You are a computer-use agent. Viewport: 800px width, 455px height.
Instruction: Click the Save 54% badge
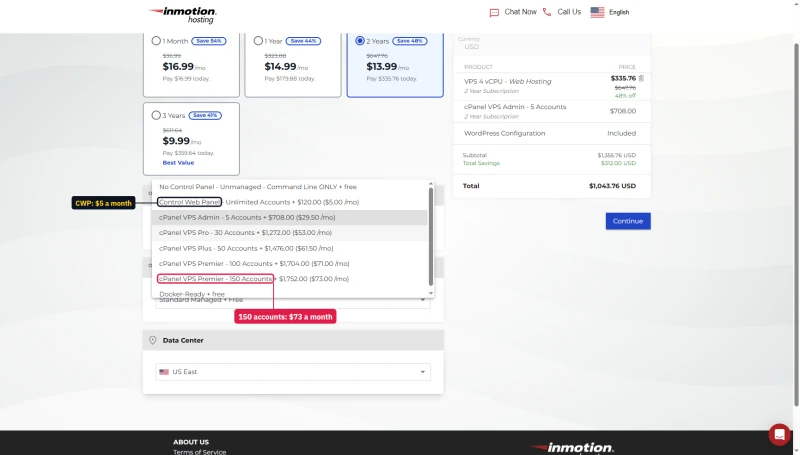coord(209,41)
